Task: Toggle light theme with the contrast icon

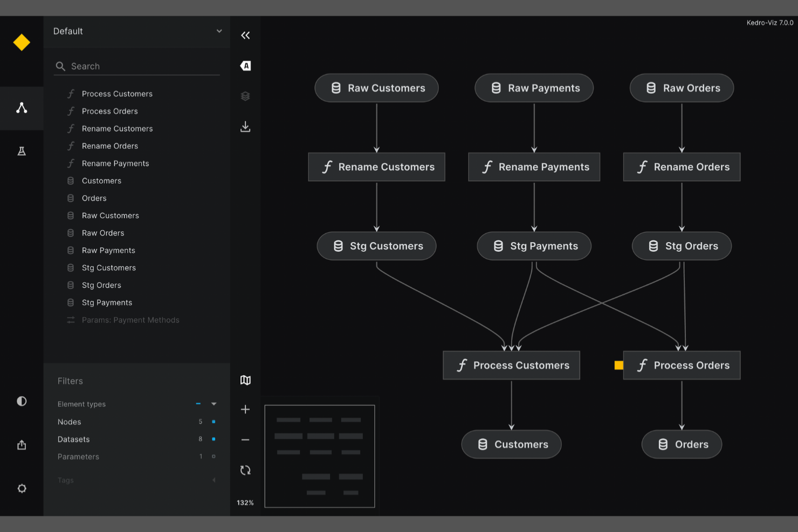Action: coord(22,401)
